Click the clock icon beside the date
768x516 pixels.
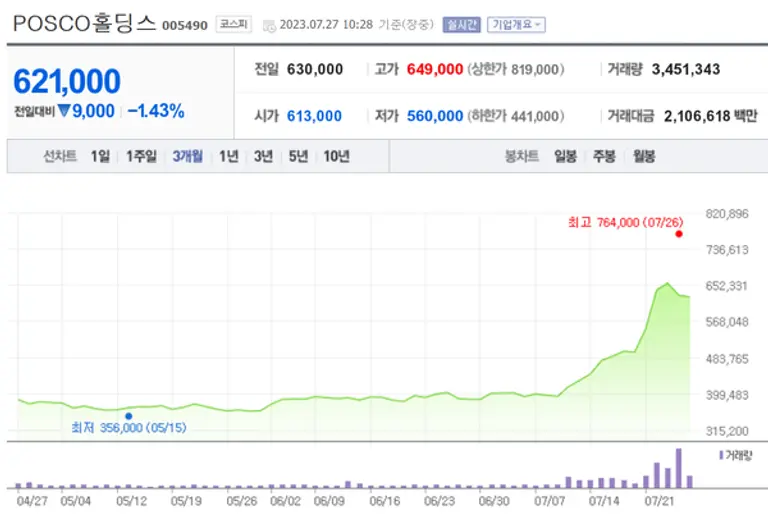click(270, 25)
